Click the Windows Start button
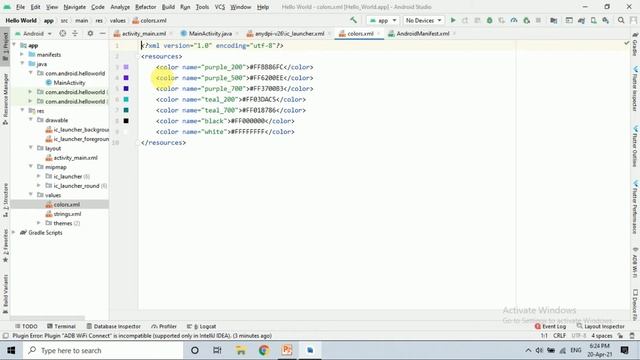 tap(11, 350)
